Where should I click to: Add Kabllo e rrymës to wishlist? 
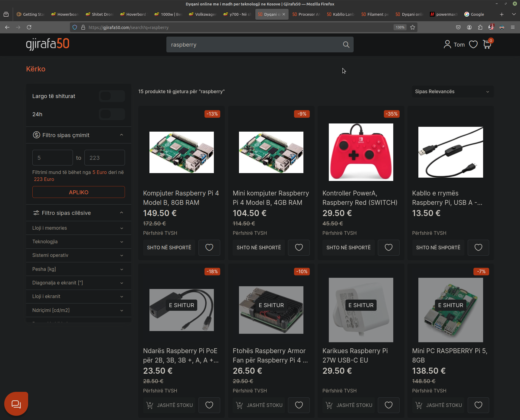pos(478,248)
